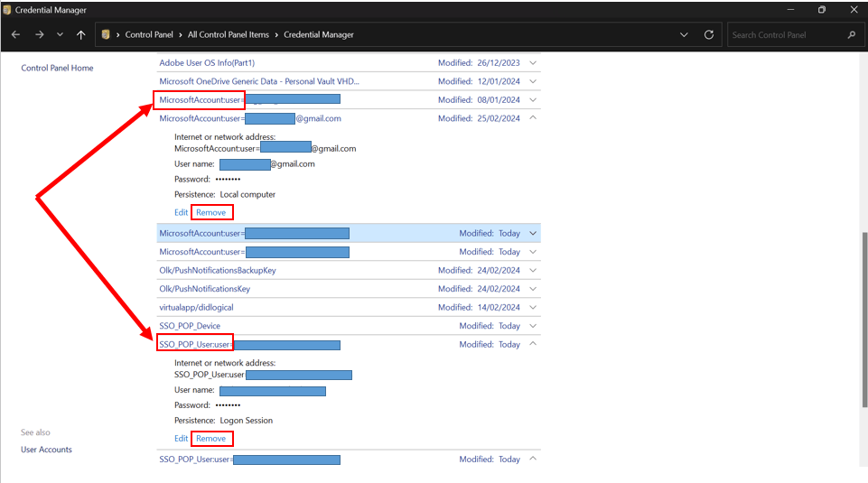Image resolution: width=868 pixels, height=483 pixels.
Task: Expand Olk/PushNotificationsKey chevron
Action: [x=533, y=289]
